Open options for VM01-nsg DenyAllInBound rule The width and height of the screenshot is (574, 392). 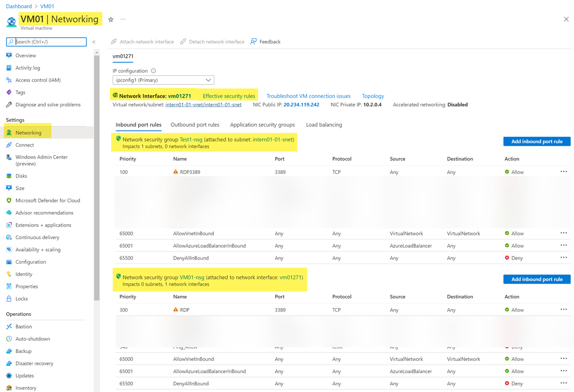[x=563, y=383]
